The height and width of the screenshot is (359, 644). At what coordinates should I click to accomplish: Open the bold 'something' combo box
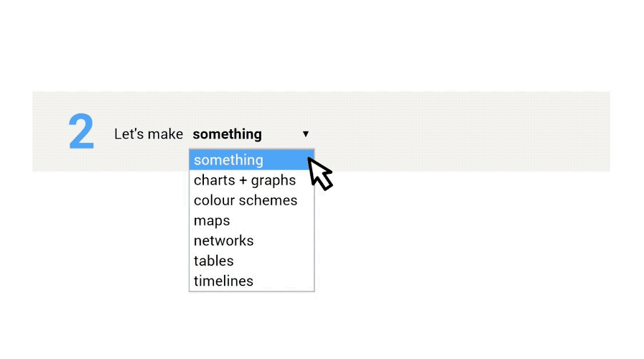(x=251, y=134)
